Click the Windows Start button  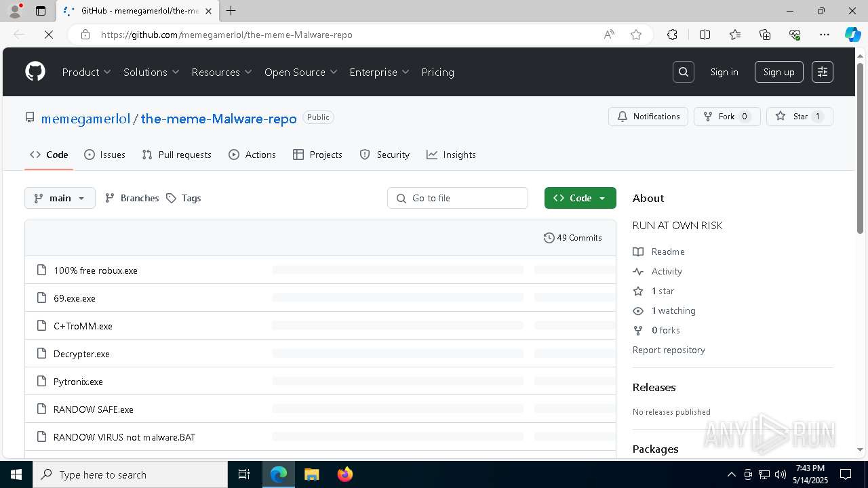click(16, 474)
